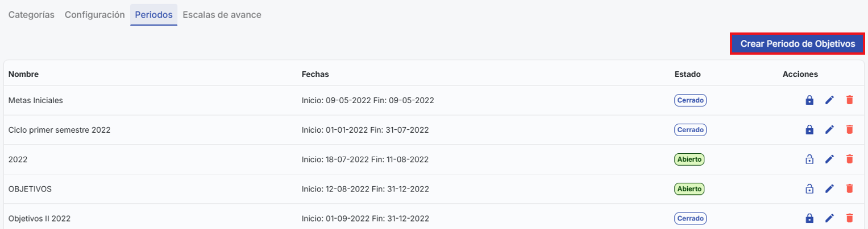The width and height of the screenshot is (868, 229).
Task: Edit the Metas Iniciales period
Action: point(829,100)
